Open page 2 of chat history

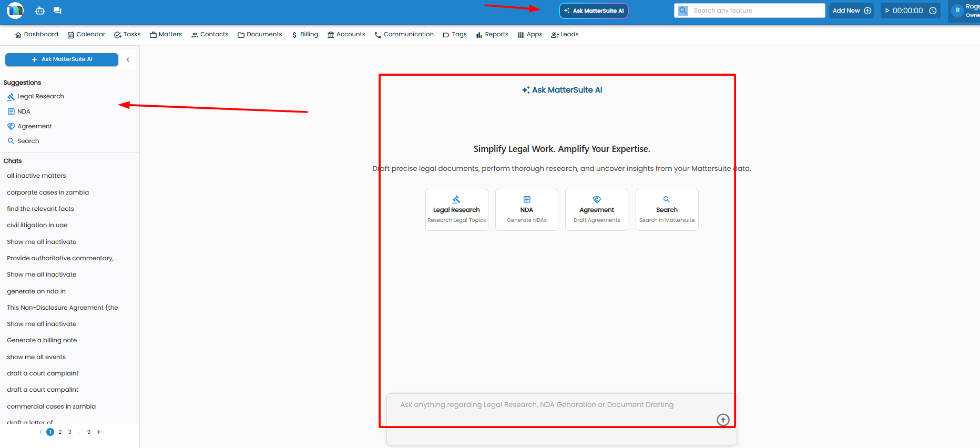(60, 432)
